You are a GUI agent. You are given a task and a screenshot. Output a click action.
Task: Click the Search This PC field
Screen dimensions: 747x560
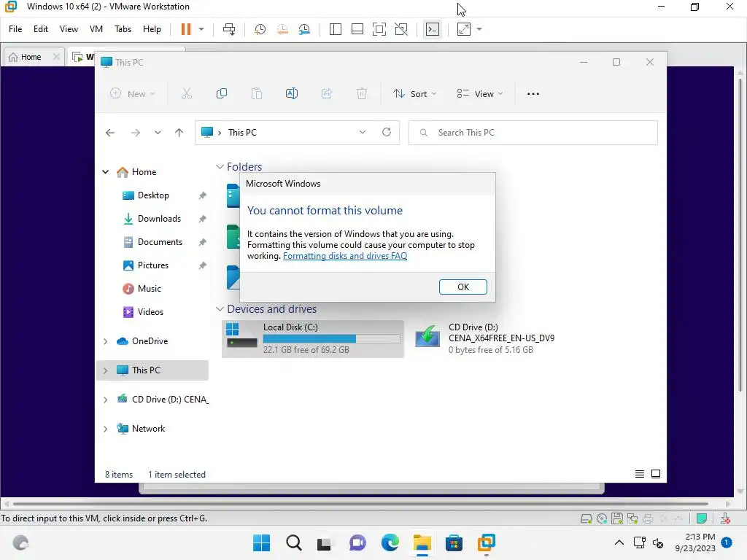(x=533, y=133)
